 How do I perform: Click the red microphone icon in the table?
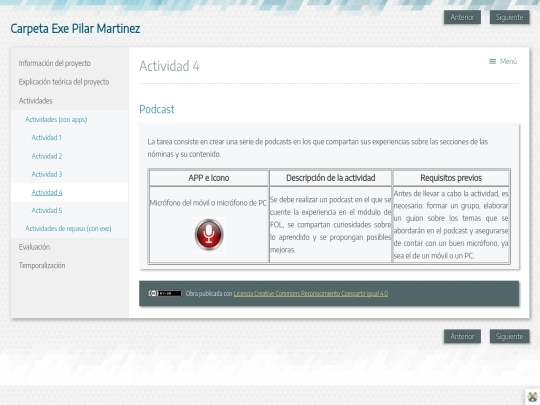pos(209,235)
